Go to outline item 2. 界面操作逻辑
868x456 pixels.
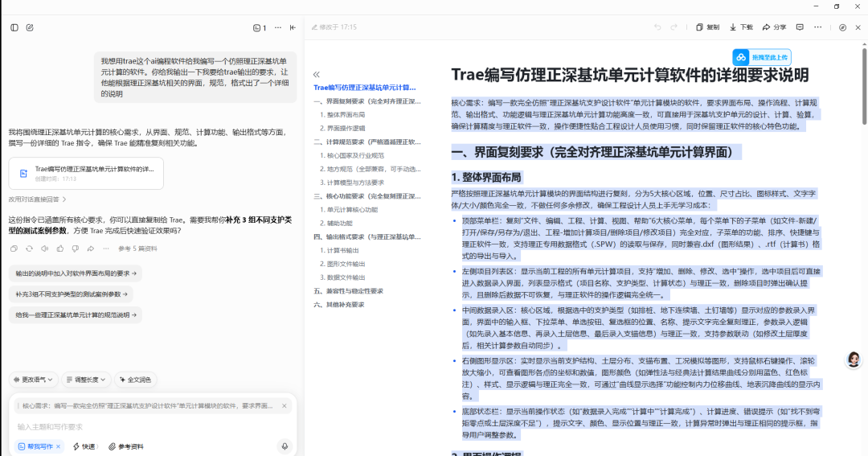point(342,128)
